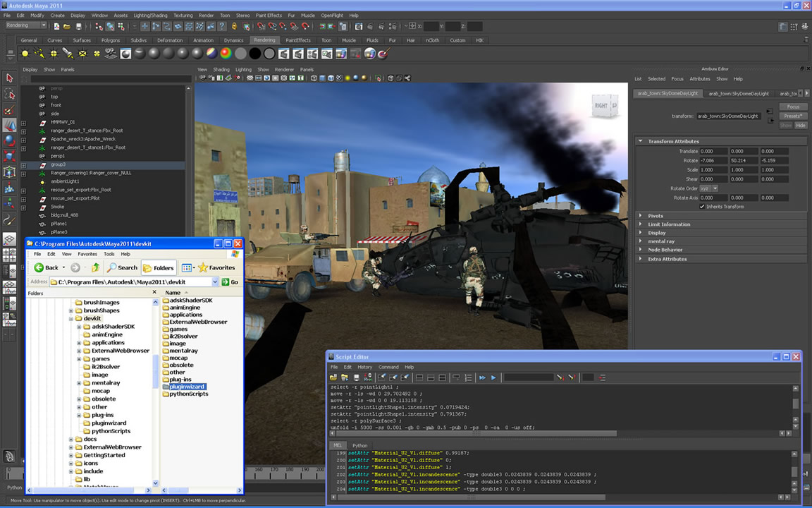Select the Rotate tool in toolbox

pos(9,140)
